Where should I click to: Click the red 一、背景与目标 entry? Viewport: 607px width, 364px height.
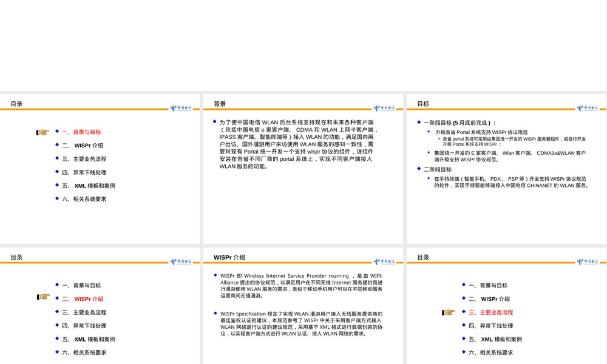click(x=81, y=132)
